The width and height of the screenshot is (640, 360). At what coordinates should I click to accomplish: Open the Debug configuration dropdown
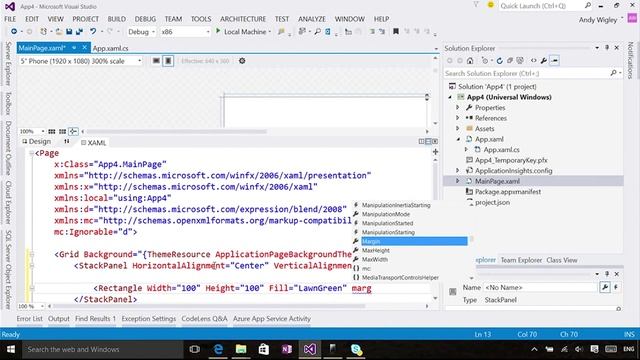coord(141,31)
